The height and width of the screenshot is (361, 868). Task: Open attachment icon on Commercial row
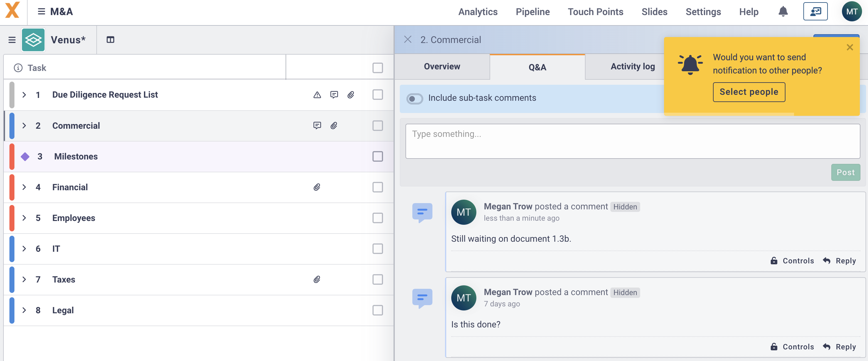334,126
